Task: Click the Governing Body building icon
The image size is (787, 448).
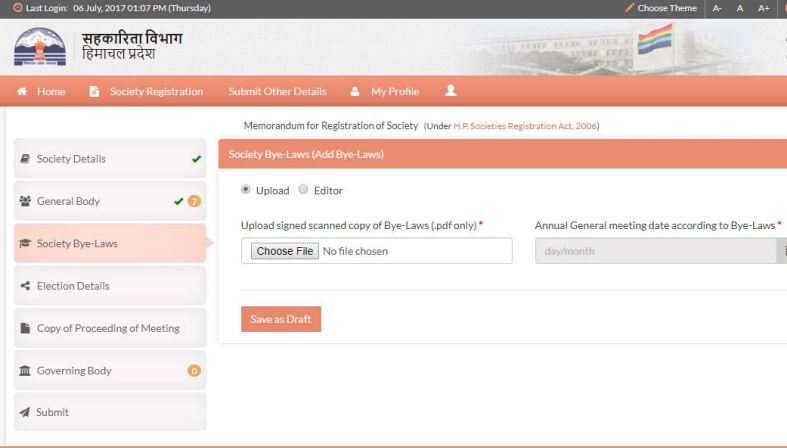Action: [x=25, y=370]
